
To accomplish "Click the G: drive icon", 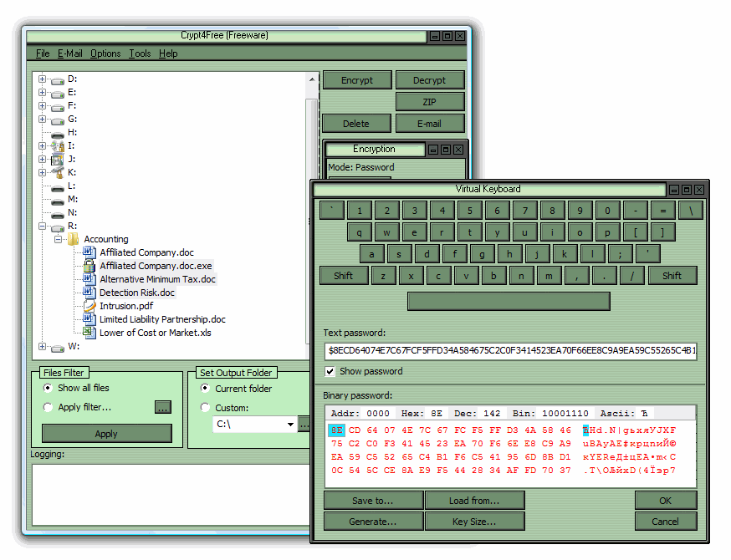I will 58,120.
